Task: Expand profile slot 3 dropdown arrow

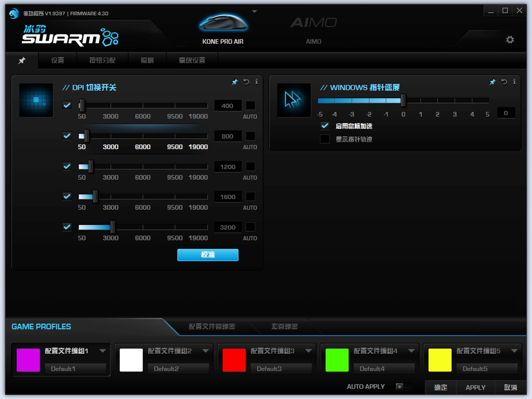Action: (x=309, y=351)
